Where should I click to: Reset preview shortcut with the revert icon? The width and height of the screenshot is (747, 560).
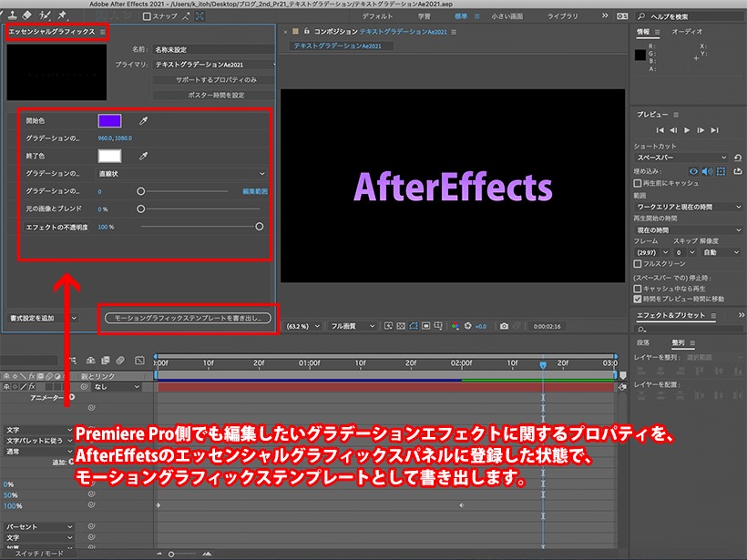(x=738, y=158)
